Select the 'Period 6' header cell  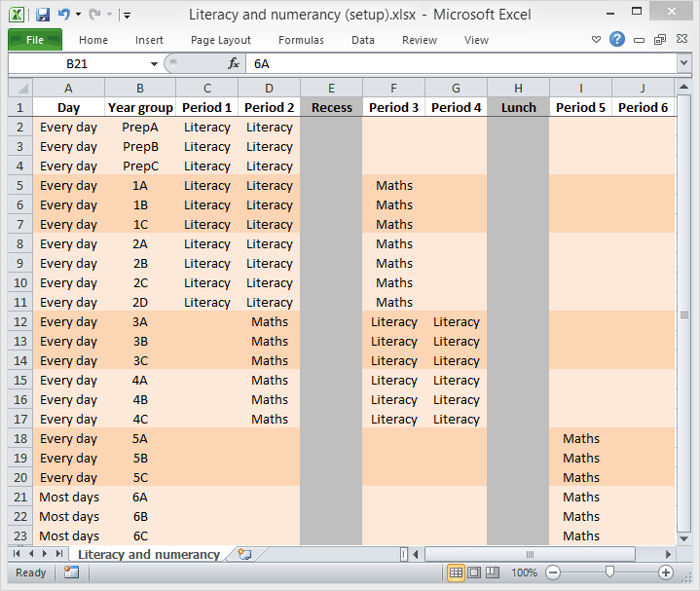click(643, 107)
